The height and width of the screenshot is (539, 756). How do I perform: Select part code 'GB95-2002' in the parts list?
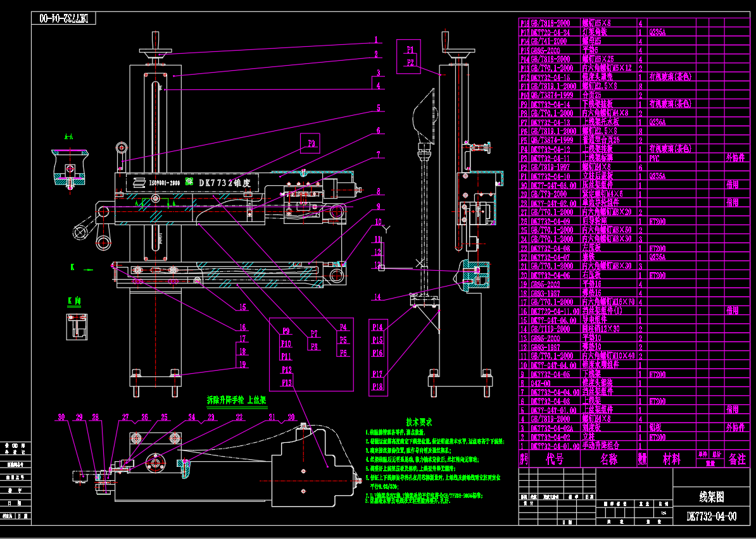[x=546, y=284]
